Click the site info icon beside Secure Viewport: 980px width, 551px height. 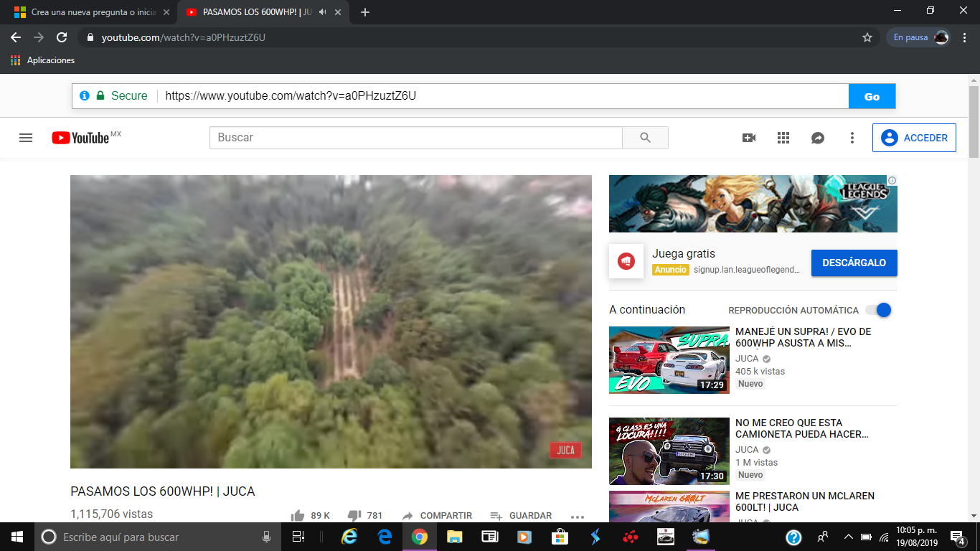click(x=85, y=95)
